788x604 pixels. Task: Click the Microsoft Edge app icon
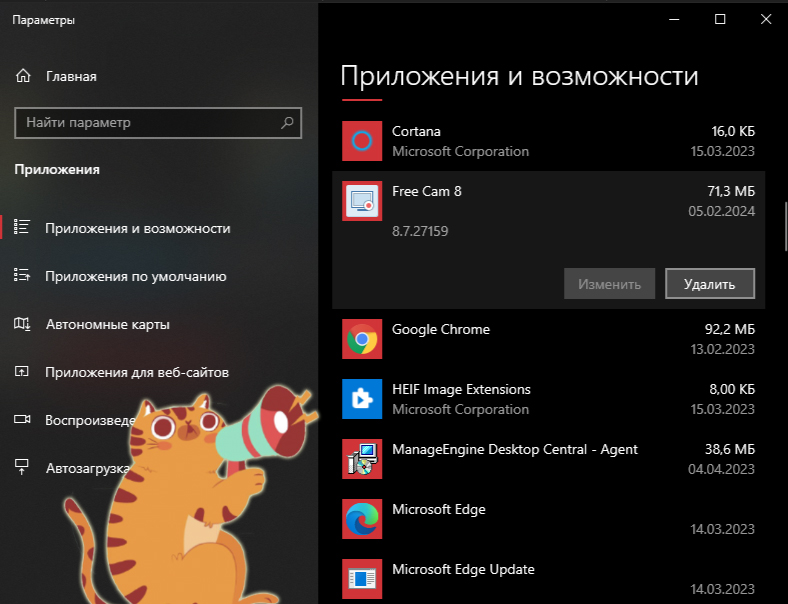[362, 519]
